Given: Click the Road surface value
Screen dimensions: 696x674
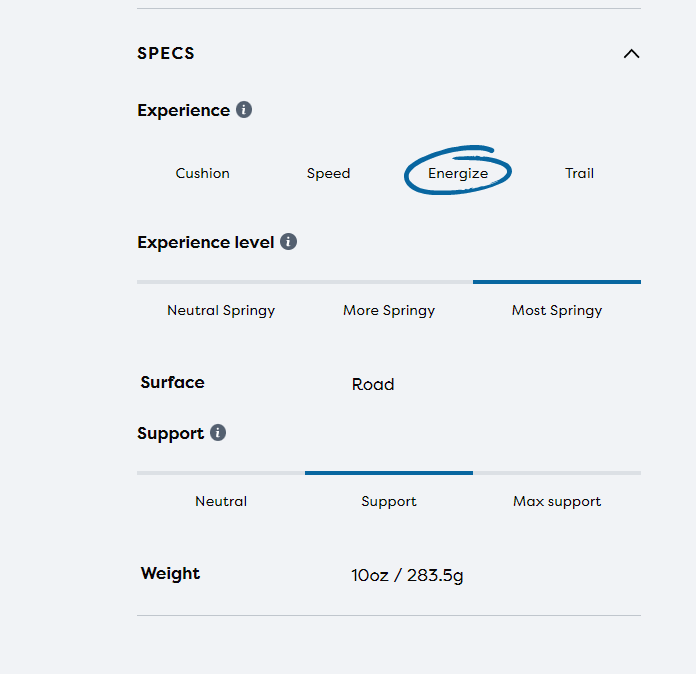Looking at the screenshot, I should click(373, 385).
